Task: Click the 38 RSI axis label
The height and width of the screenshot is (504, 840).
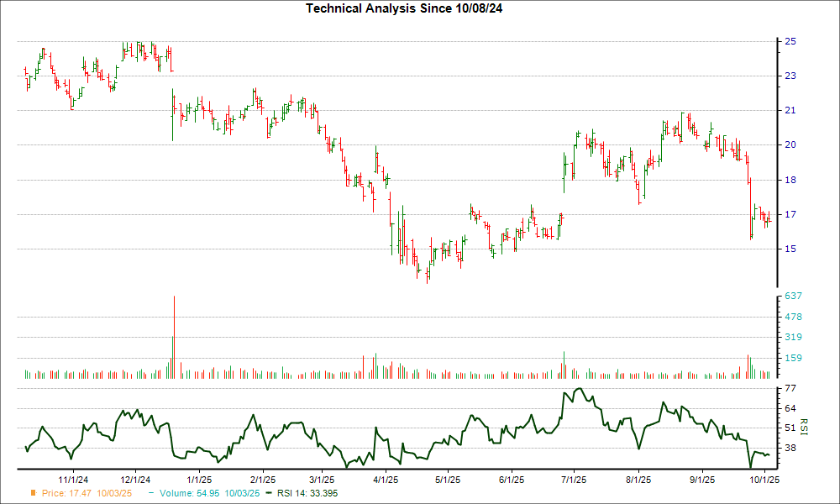Action: point(790,448)
